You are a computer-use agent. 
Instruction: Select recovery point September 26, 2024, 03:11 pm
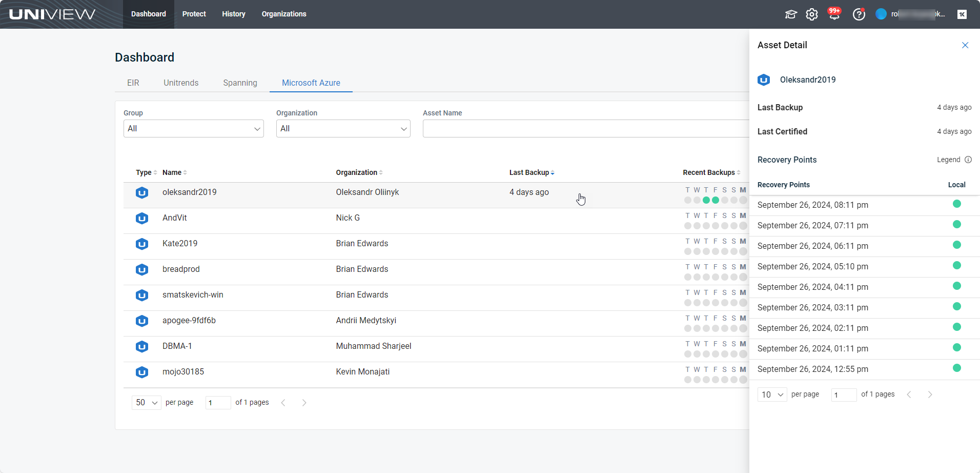813,308
